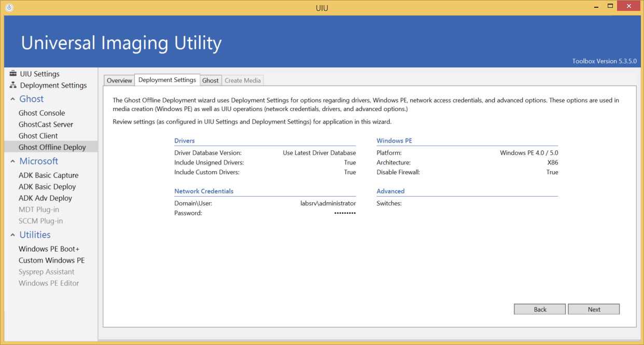Click the UIU app icon in title bar

point(9,7)
